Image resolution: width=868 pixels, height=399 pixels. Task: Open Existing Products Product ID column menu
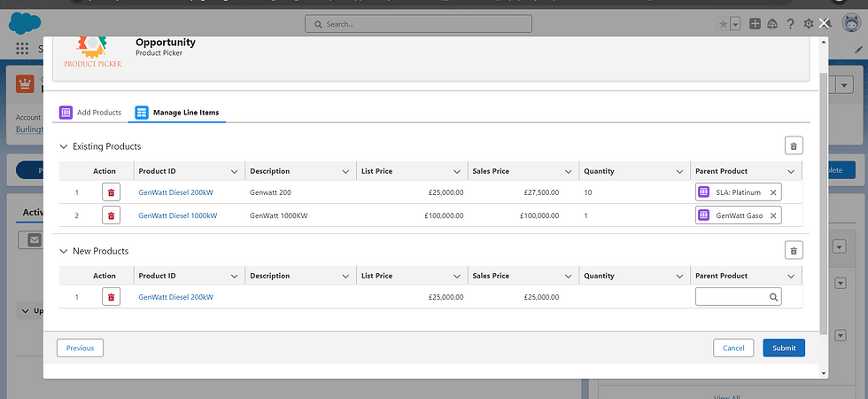234,172
